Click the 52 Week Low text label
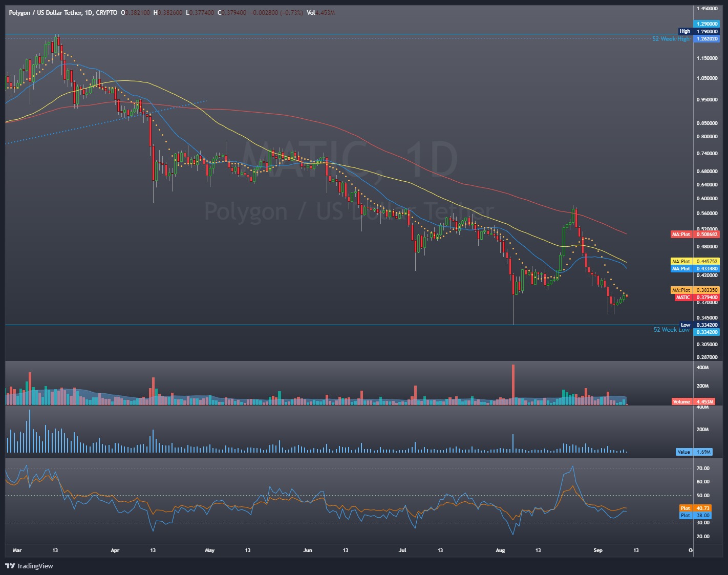The height and width of the screenshot is (575, 728). [x=671, y=330]
